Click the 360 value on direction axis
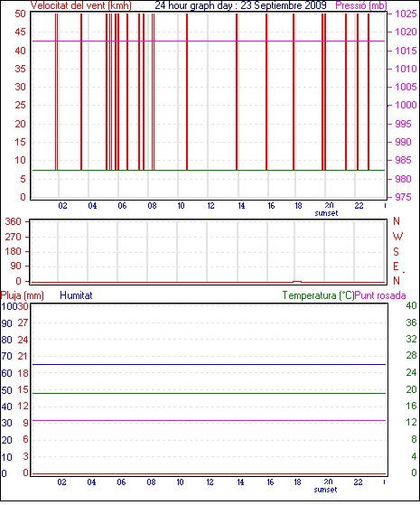The image size is (420, 505). (x=13, y=221)
